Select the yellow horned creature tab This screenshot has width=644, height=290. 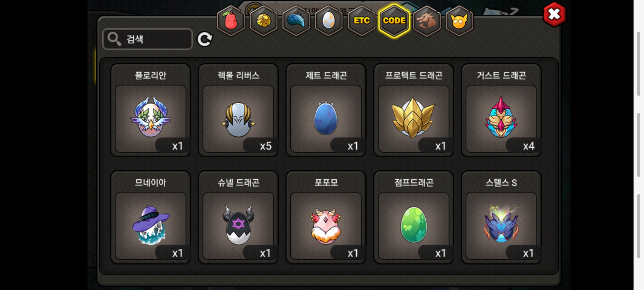tap(459, 21)
